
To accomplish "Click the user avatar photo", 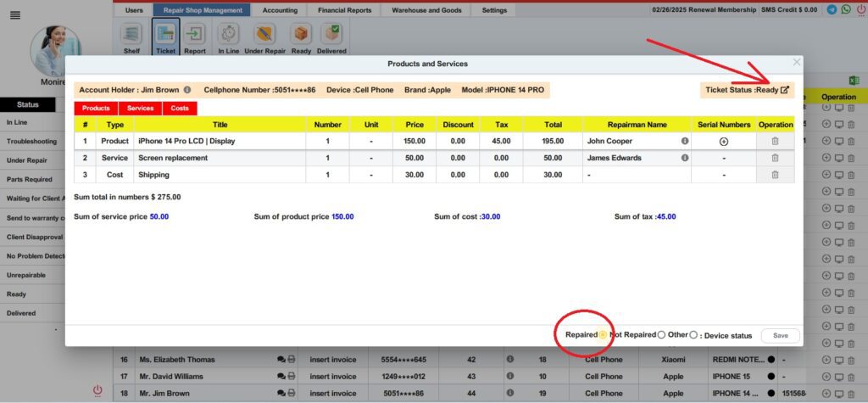I will click(x=55, y=51).
